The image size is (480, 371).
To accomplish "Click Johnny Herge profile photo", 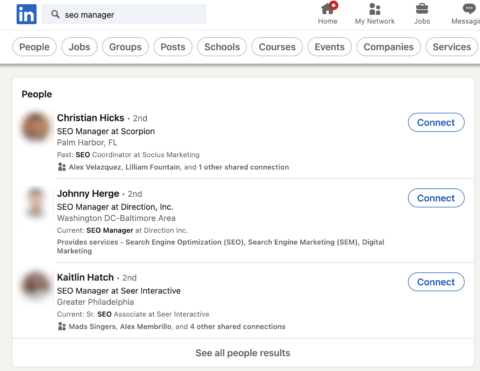I will click(x=35, y=202).
